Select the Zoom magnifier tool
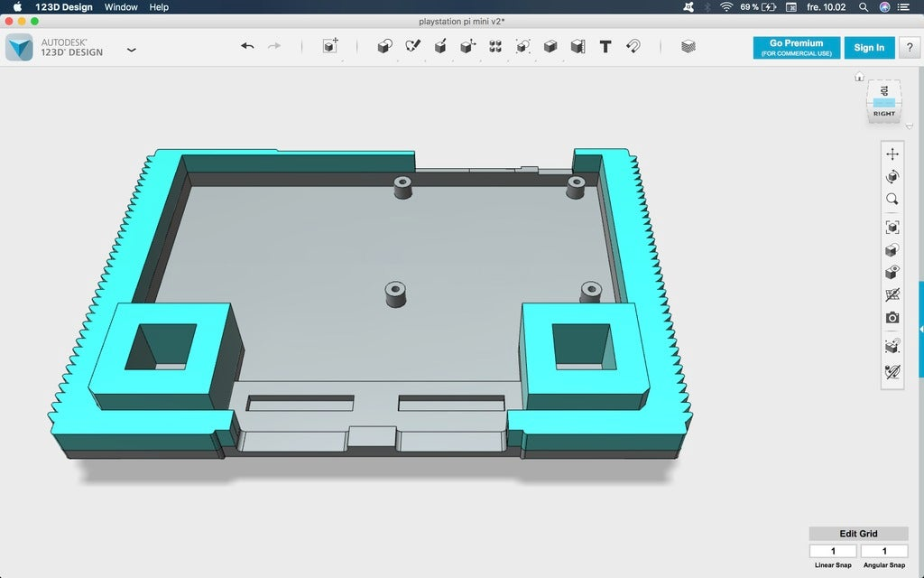The width and height of the screenshot is (924, 578). pyautogui.click(x=892, y=200)
